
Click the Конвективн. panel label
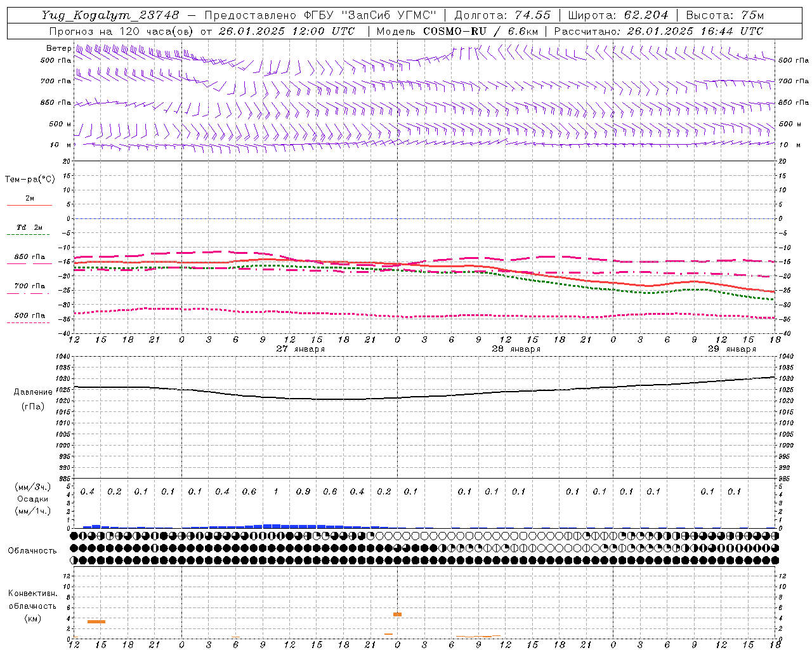[x=32, y=594]
